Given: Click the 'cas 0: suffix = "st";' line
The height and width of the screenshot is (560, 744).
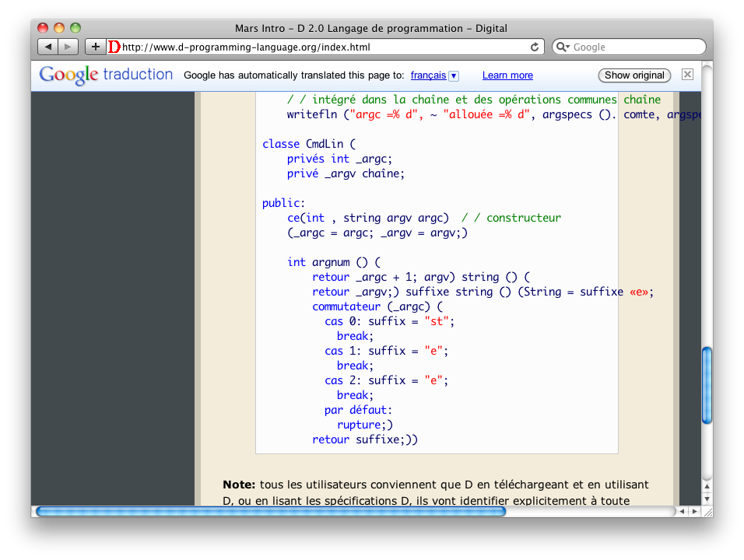Looking at the screenshot, I should tap(390, 321).
